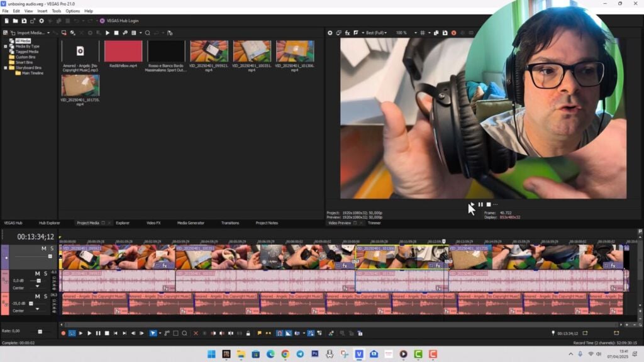Solo the video track with S button
The height and width of the screenshot is (362, 644).
click(52, 248)
